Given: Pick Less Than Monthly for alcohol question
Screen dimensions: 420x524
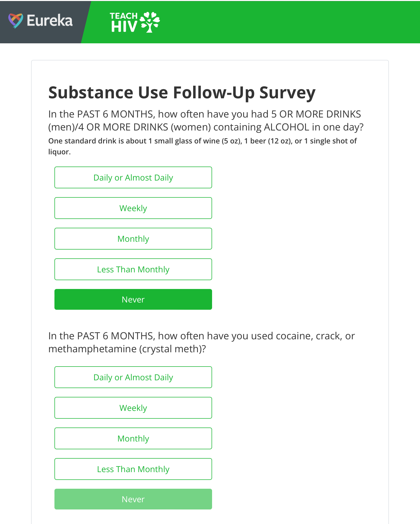Looking at the screenshot, I should tap(133, 269).
